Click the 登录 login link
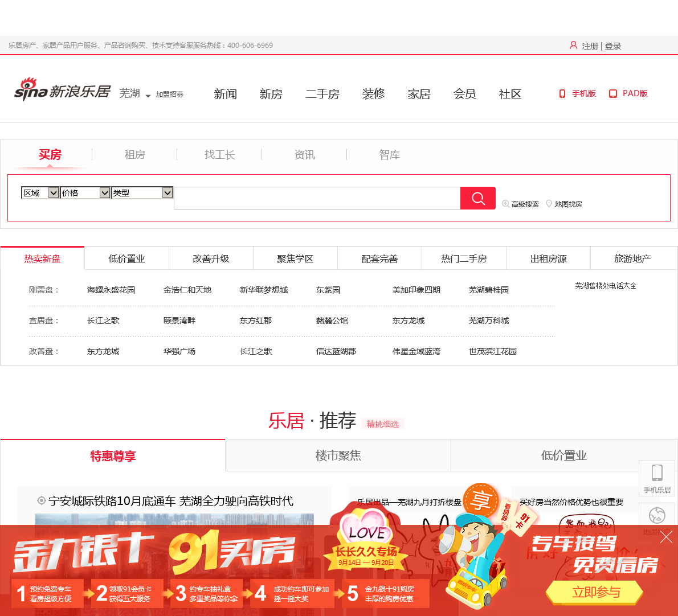The width and height of the screenshot is (678, 616). (612, 46)
